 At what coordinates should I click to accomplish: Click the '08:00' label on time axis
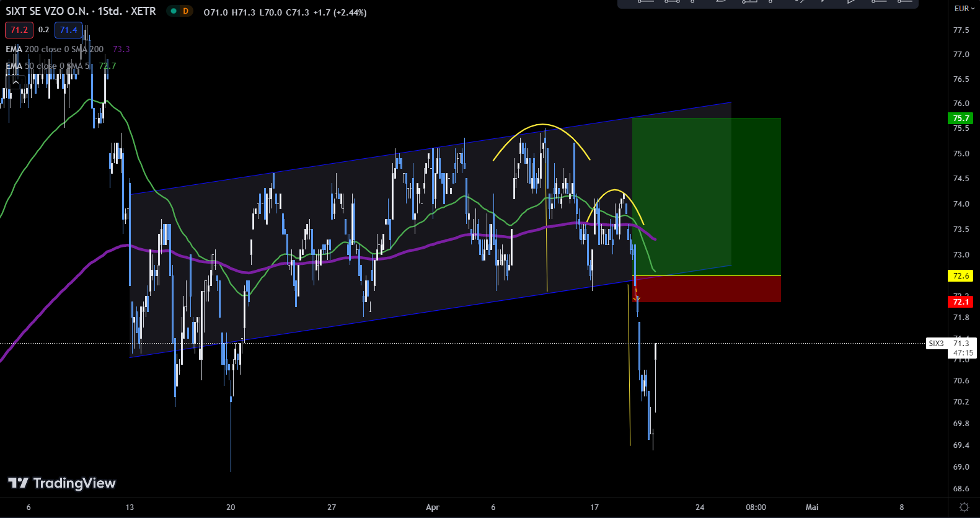[756, 507]
